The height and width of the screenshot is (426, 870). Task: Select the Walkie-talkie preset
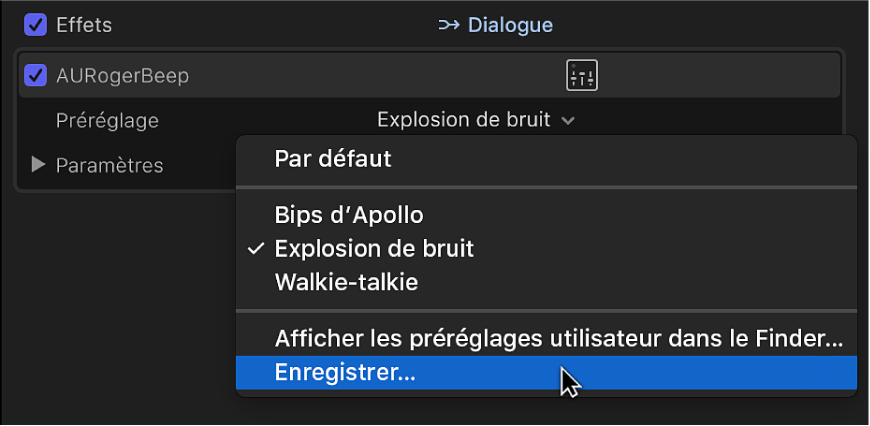point(346,282)
